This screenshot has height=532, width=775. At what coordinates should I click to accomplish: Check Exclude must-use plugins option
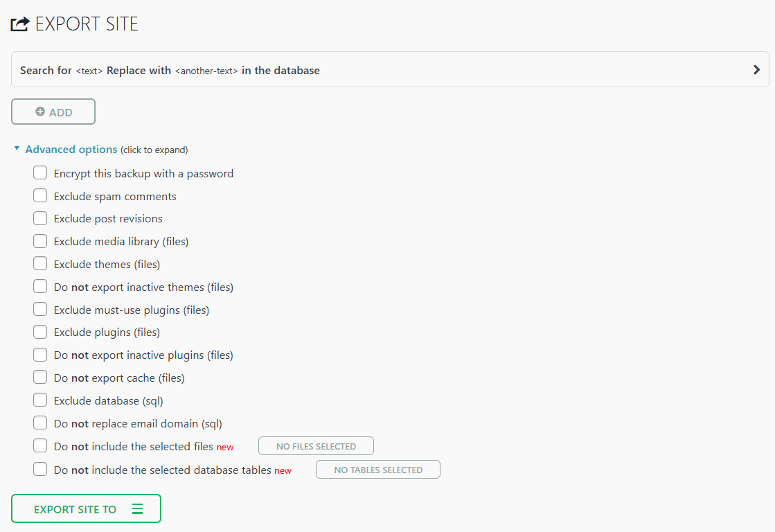pos(40,310)
